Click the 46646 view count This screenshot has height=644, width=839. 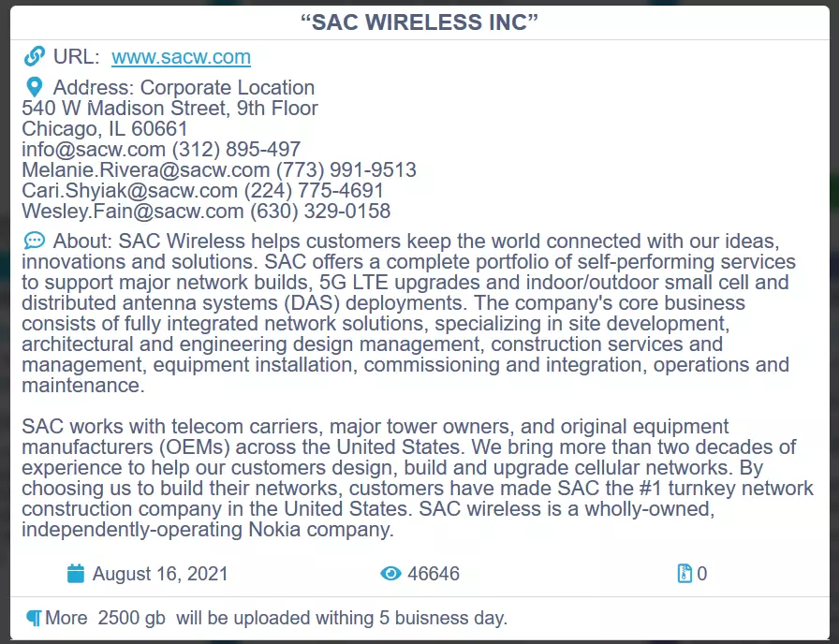click(x=434, y=574)
